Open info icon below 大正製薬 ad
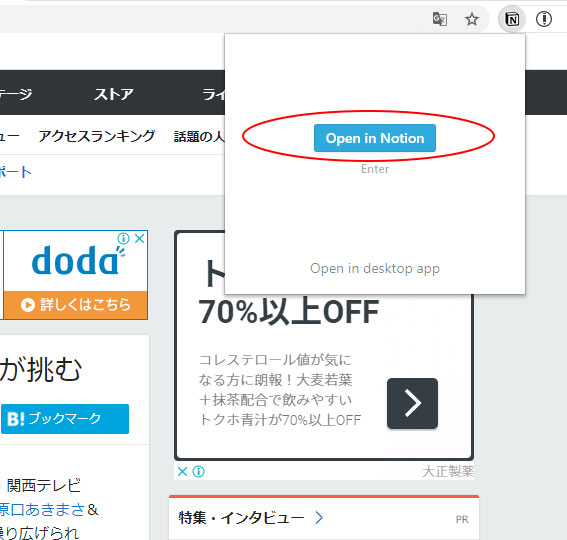The image size is (567, 540). [x=199, y=471]
